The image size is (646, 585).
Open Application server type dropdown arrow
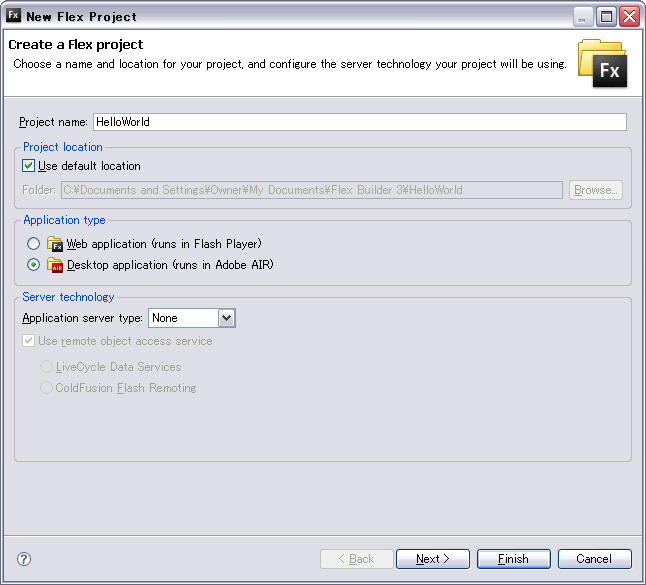tap(227, 318)
